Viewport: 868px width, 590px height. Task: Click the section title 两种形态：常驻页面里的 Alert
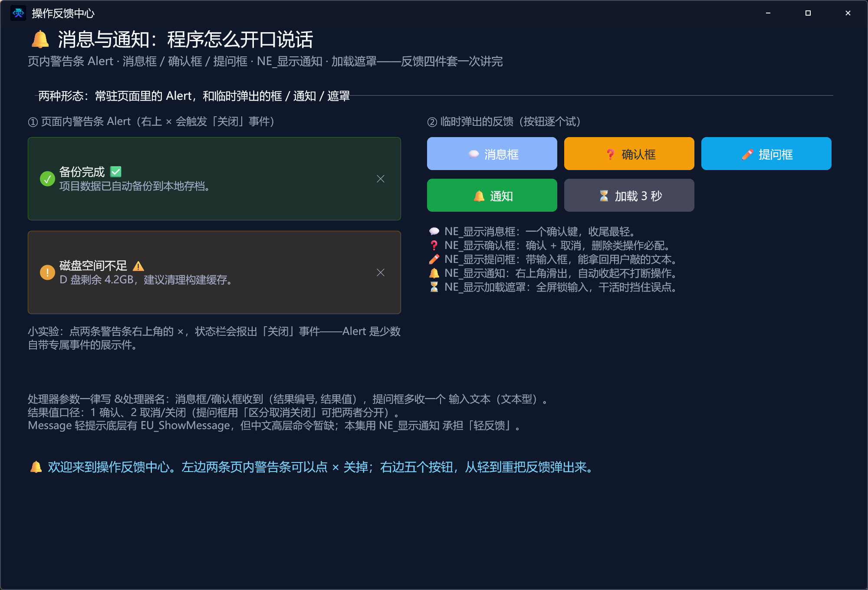pos(194,95)
